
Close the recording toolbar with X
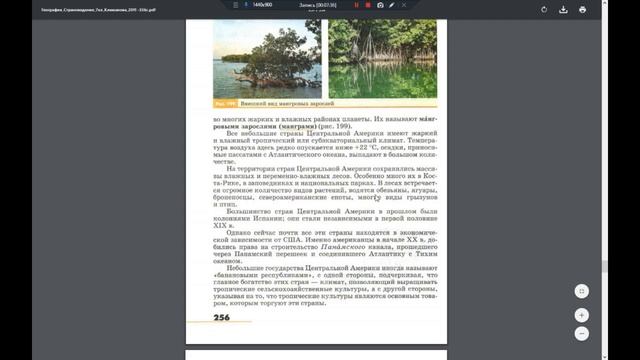(404, 5)
